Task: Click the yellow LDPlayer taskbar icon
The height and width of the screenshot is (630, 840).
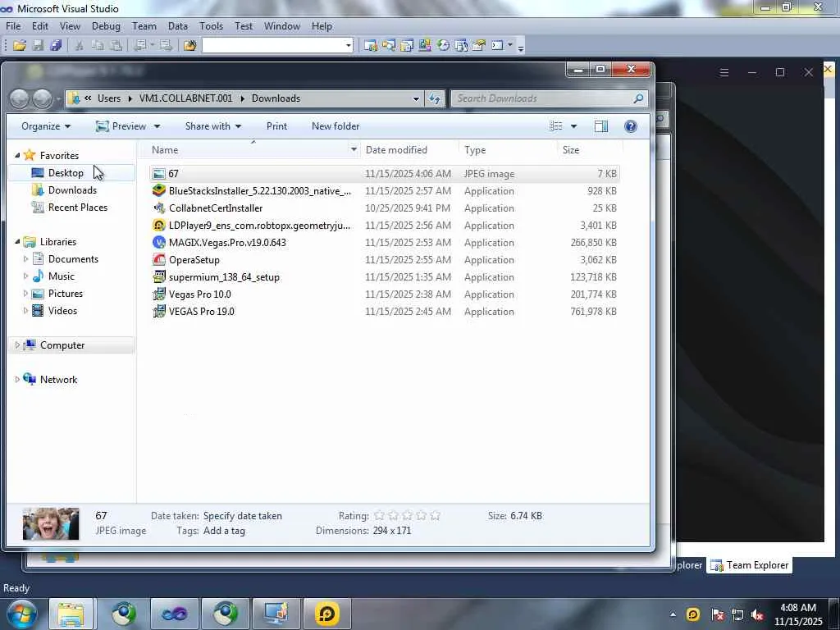Action: tap(326, 614)
